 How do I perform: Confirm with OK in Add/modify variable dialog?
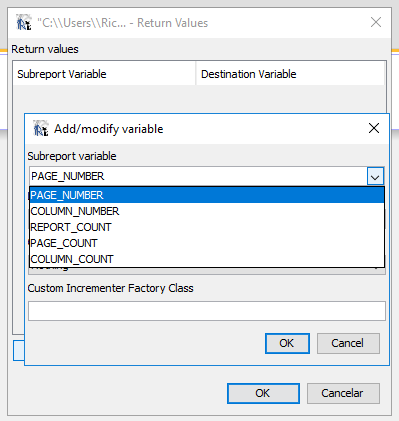click(287, 343)
